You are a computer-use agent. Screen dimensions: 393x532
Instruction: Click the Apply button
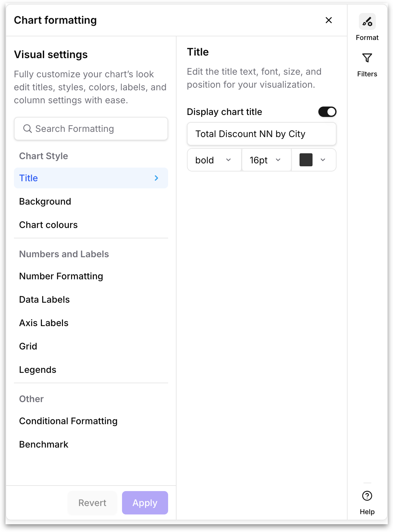[145, 503]
